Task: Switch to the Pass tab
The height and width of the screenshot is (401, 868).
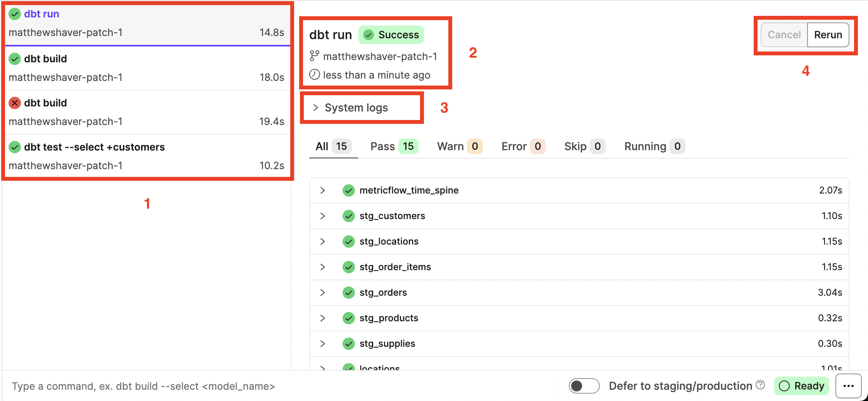Action: [x=393, y=146]
